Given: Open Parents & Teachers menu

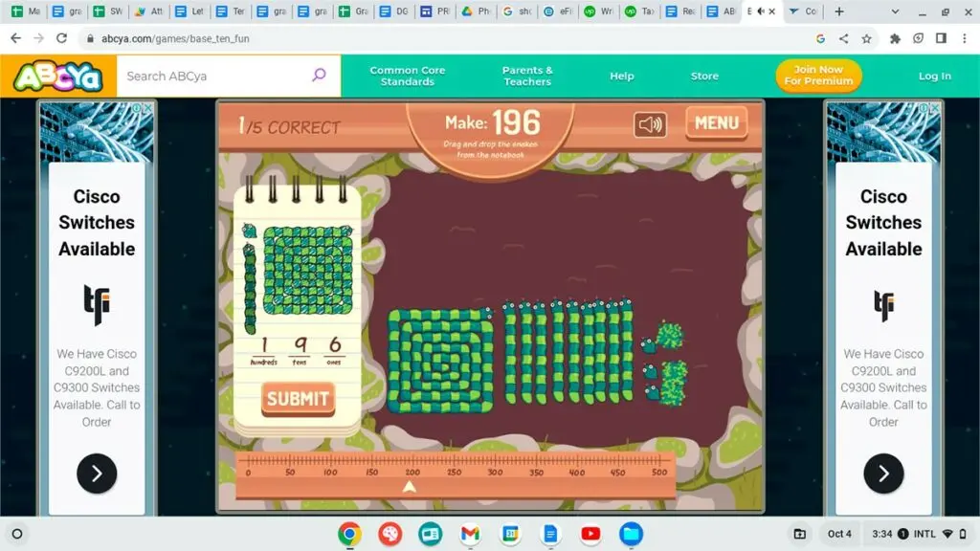Looking at the screenshot, I should click(x=527, y=76).
